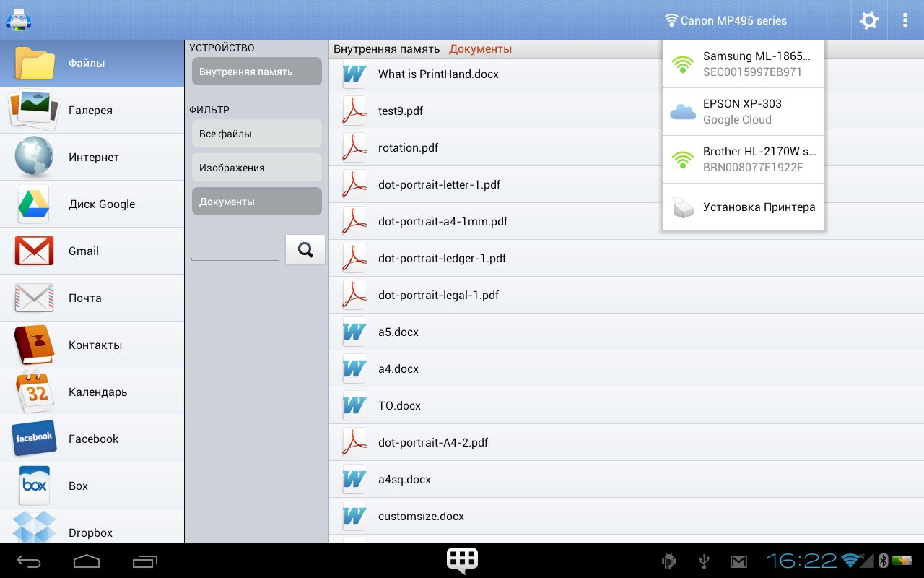The height and width of the screenshot is (578, 924).
Task: Open the Gmail notification icon in the status bar
Action: coord(738,561)
